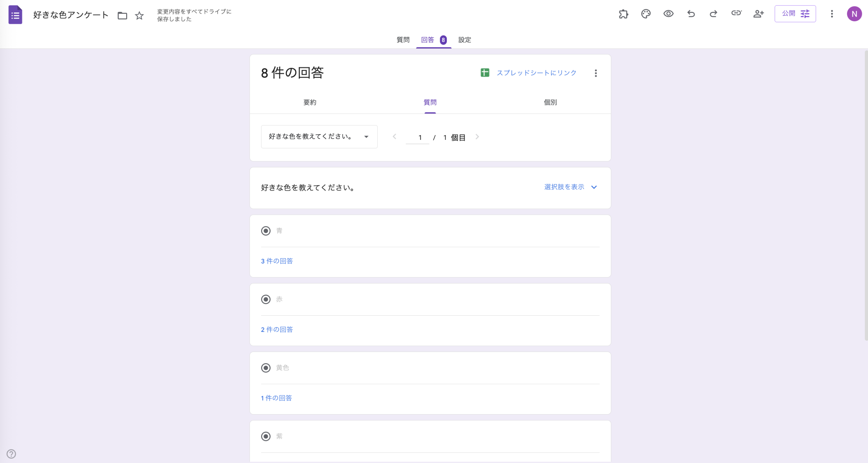
Task: Switch to the 個別 tab
Action: click(551, 102)
